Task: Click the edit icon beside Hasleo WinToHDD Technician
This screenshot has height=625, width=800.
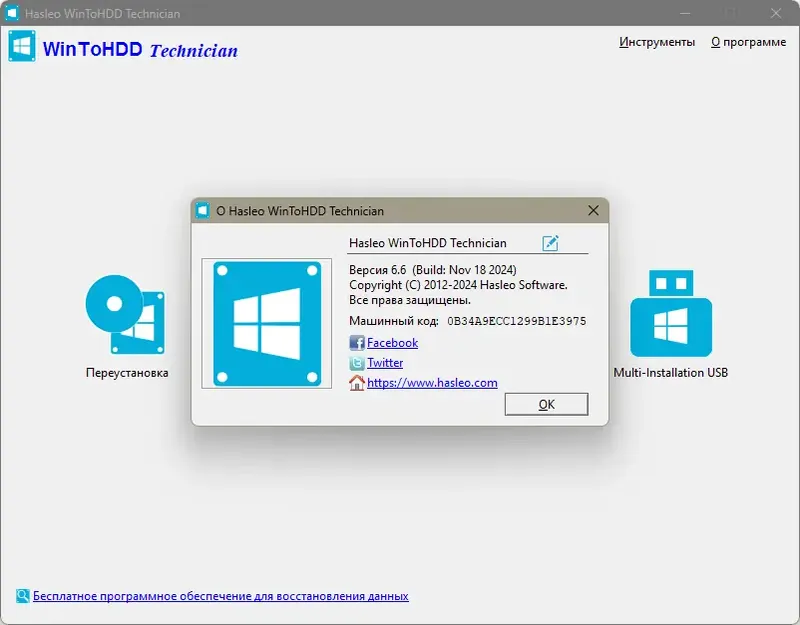Action: [547, 243]
